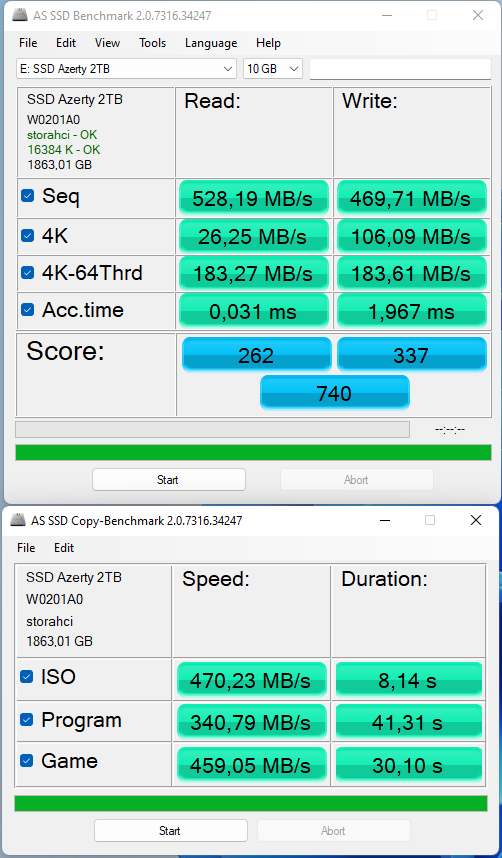The width and height of the screenshot is (502, 858).
Task: Toggle the Acc.time checkbox
Action: click(27, 310)
